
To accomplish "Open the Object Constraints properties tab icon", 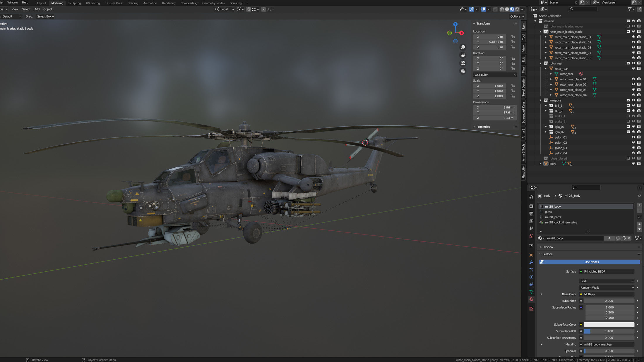I will (x=531, y=285).
